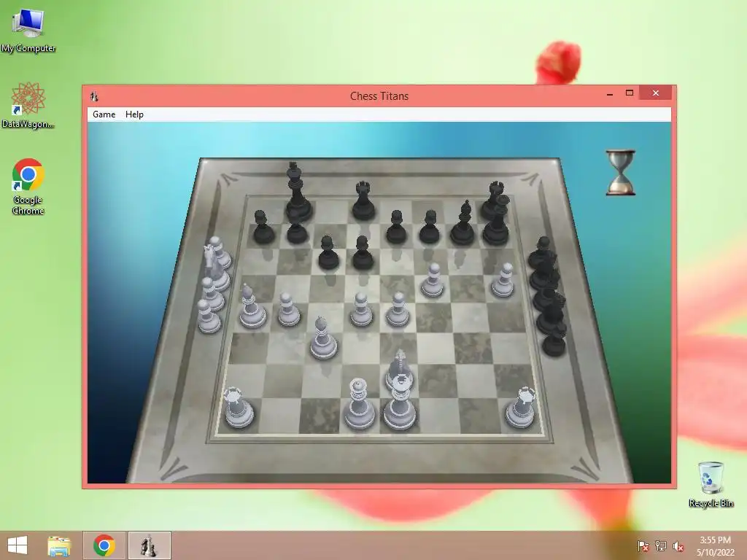Select the DataWagon desktop shortcut

(28, 105)
